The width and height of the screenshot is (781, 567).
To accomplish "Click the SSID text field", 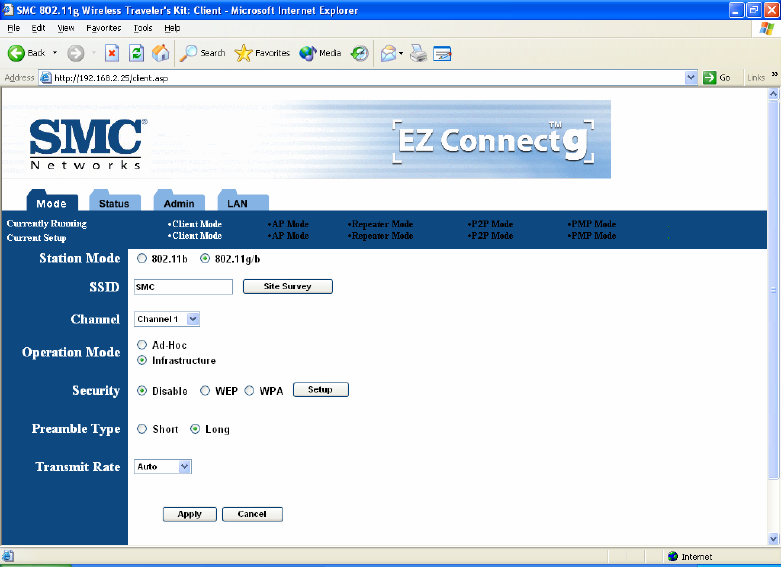I will 183,287.
